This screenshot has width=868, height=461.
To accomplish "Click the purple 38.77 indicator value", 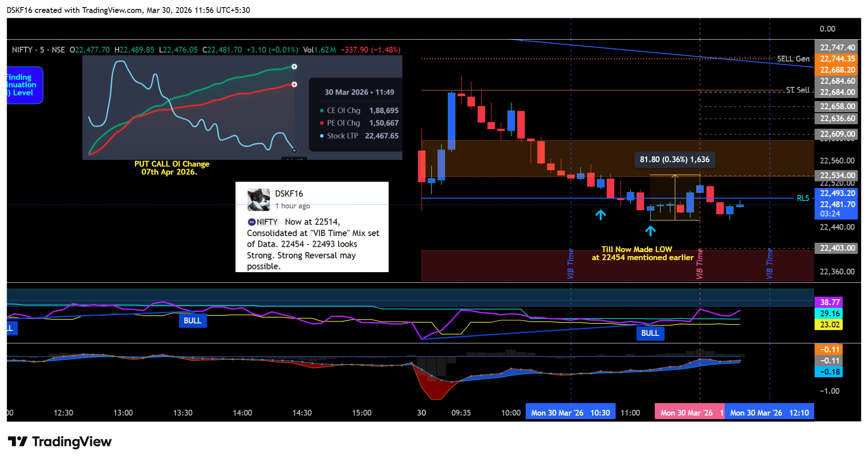I will 829,302.
